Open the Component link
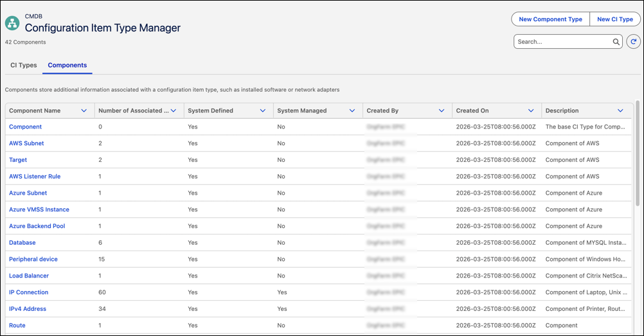The width and height of the screenshot is (644, 336). [x=26, y=127]
